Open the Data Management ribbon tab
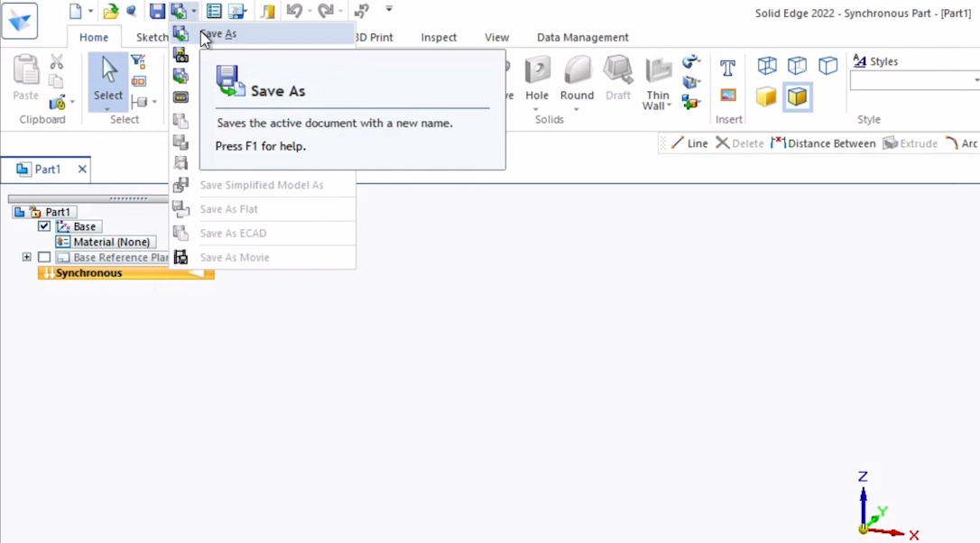This screenshot has width=980, height=543. pos(583,38)
